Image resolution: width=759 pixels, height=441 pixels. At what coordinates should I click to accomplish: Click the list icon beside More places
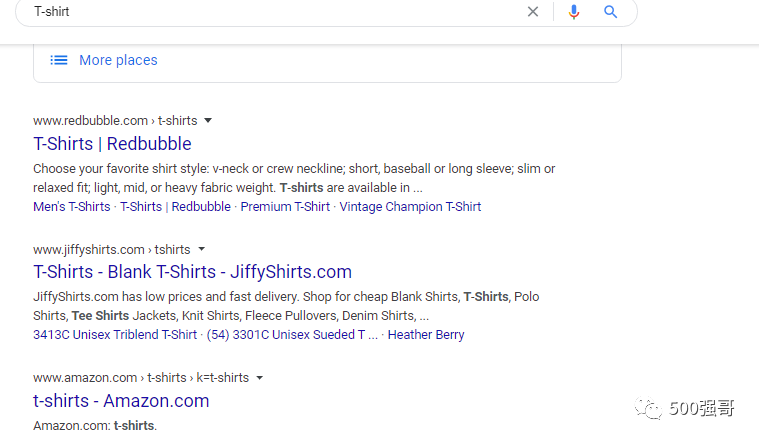59,60
